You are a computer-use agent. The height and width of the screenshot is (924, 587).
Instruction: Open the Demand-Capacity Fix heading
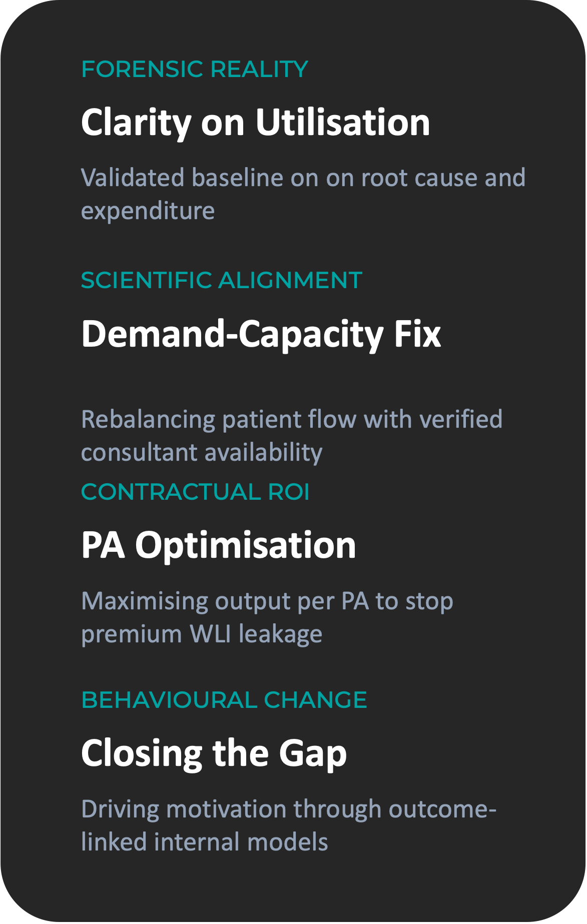pyautogui.click(x=261, y=334)
